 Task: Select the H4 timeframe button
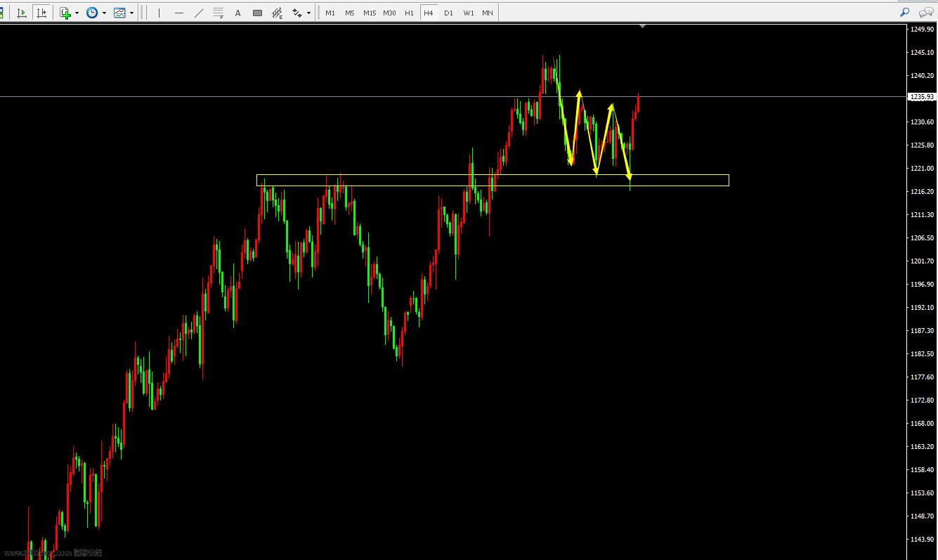tap(429, 13)
